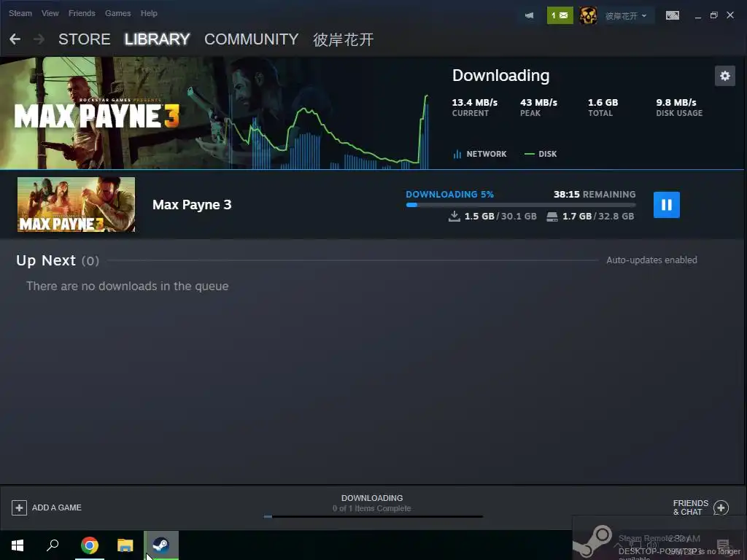The width and height of the screenshot is (747, 560).
Task: Click bottom download progress bar
Action: (373, 516)
